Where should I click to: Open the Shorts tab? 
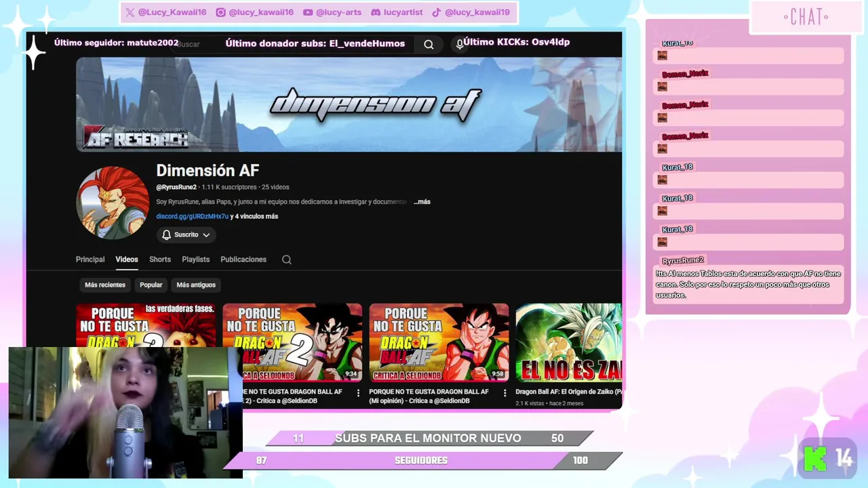(x=160, y=260)
